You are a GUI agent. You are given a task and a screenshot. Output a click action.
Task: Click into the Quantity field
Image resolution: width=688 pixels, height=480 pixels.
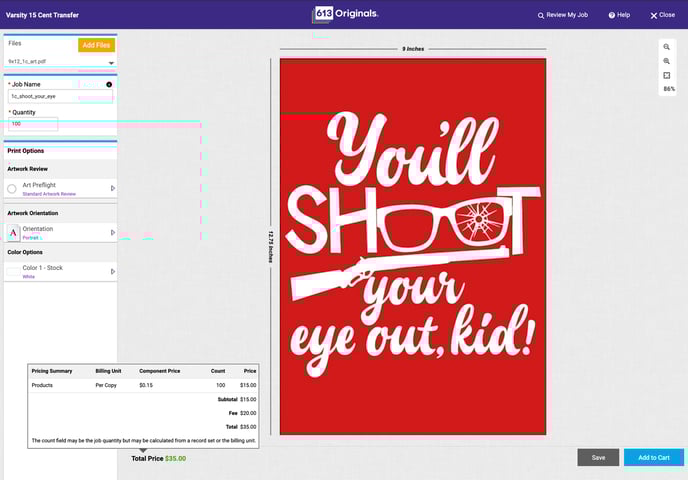click(33, 124)
